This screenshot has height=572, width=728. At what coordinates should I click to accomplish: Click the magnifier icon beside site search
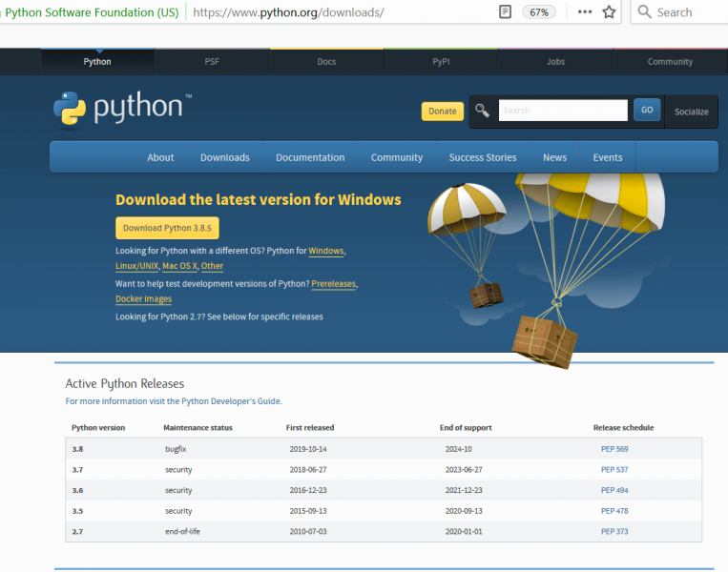click(483, 111)
